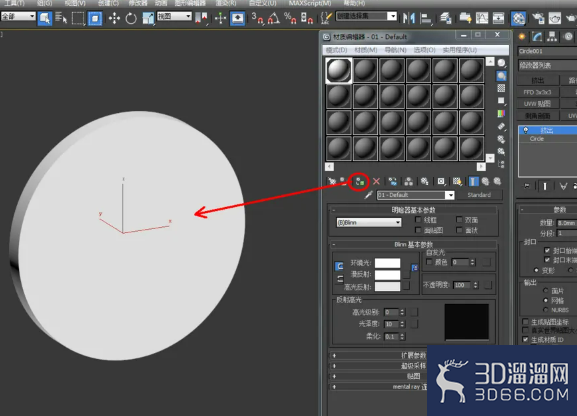Toggle the Angle Snap icon
Image resolution: width=577 pixels, height=416 pixels.
273,18
